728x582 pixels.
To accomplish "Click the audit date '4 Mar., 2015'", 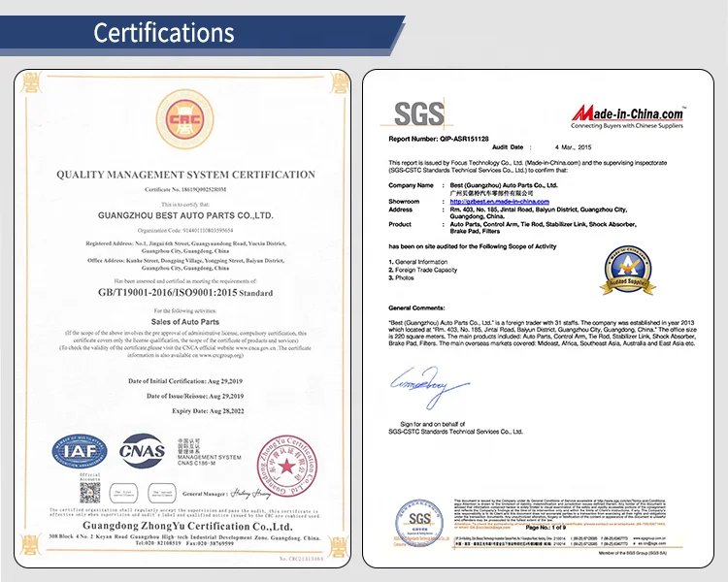I will tap(573, 147).
